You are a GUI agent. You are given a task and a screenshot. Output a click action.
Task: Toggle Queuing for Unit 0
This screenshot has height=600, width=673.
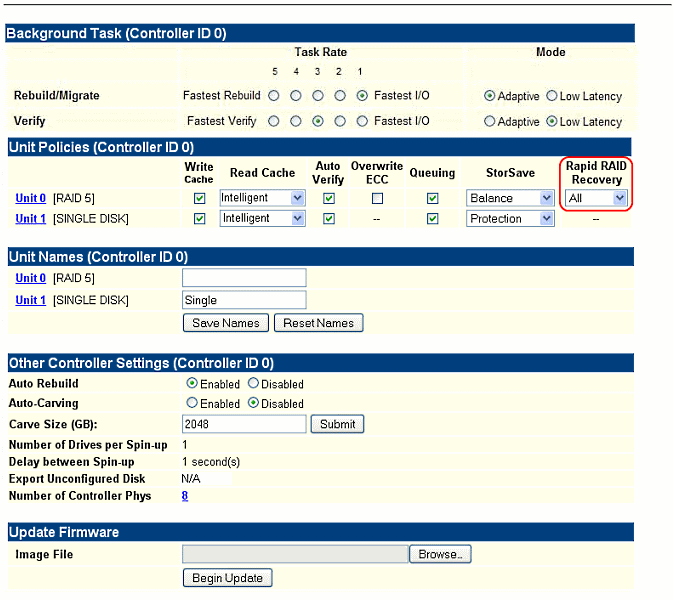[x=433, y=198]
